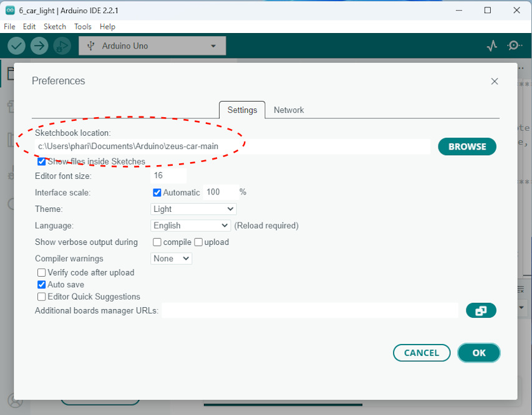Click the BROWSE button
Viewport: 532px width, 415px height.
coord(467,146)
